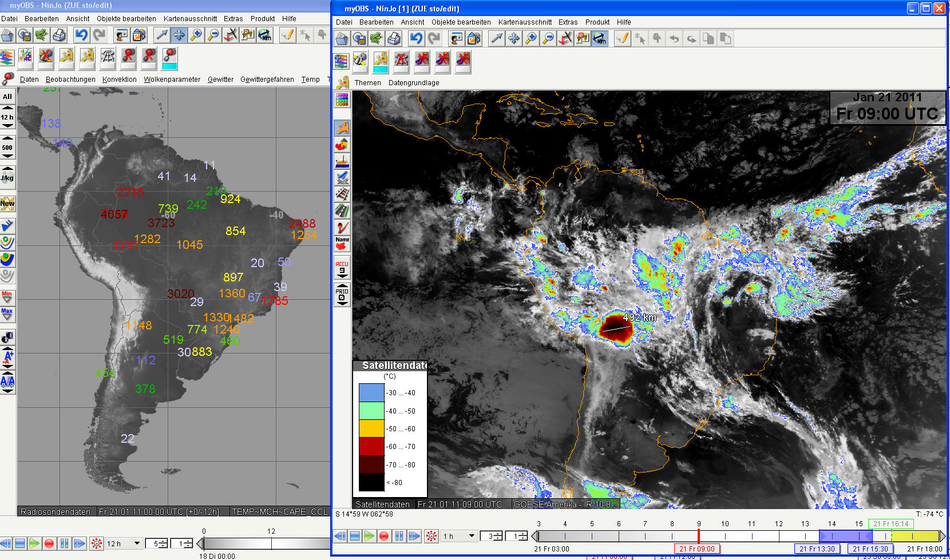Expand the PRIO selector in right sidebar

[342, 295]
